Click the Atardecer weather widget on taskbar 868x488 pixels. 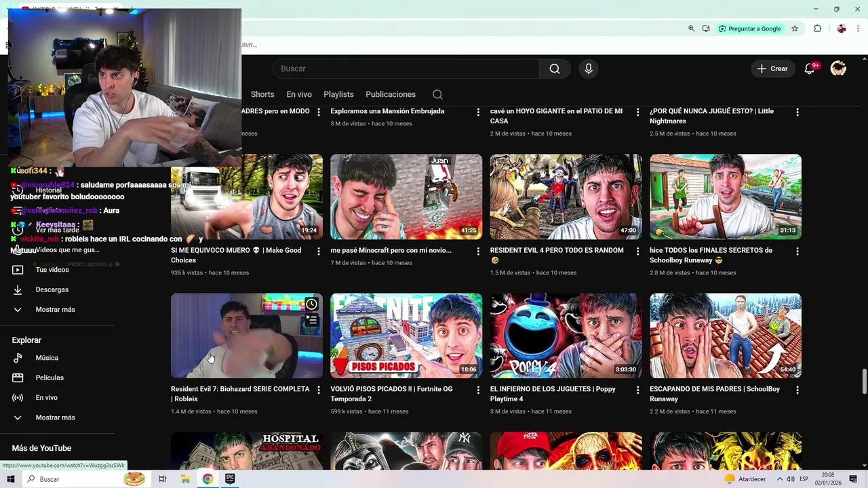pos(745,479)
